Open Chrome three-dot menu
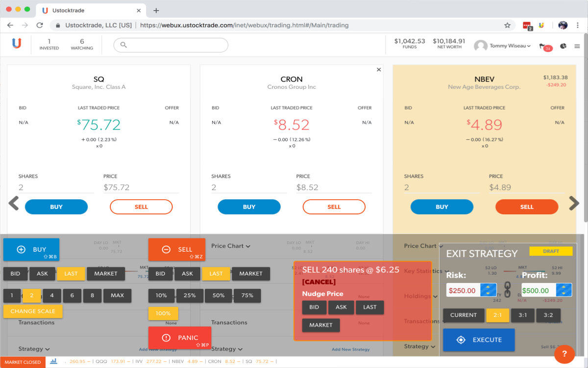This screenshot has height=368, width=588. [578, 25]
